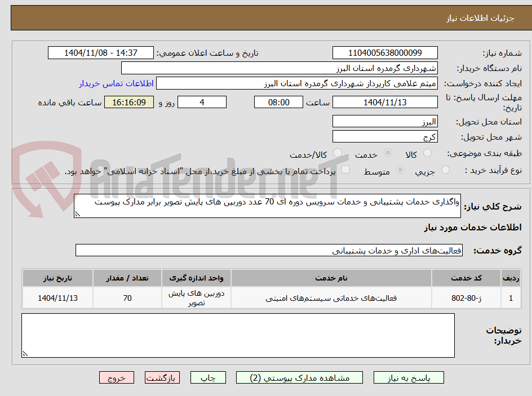532x396 pixels.
Task: Click the جزئیات اطلاعات نیاز page header
Action: (480, 18)
